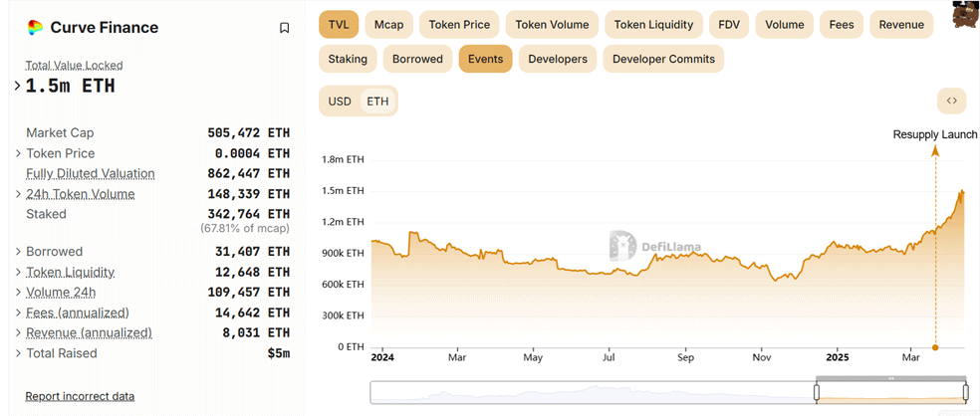Enable the Developers chart metric
This screenshot has height=416, width=980.
coord(558,59)
